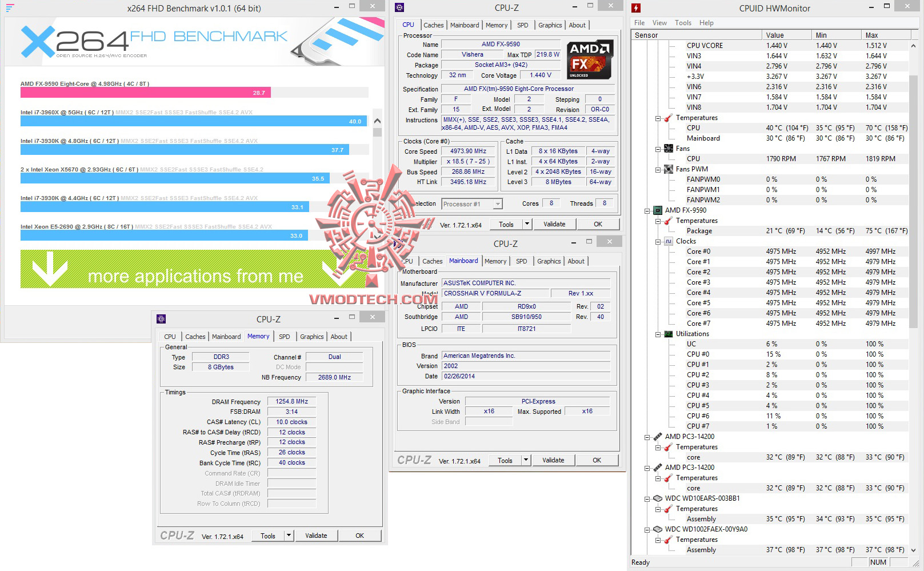Open the File menu in HWMonitor
924x571 pixels.
tap(639, 23)
